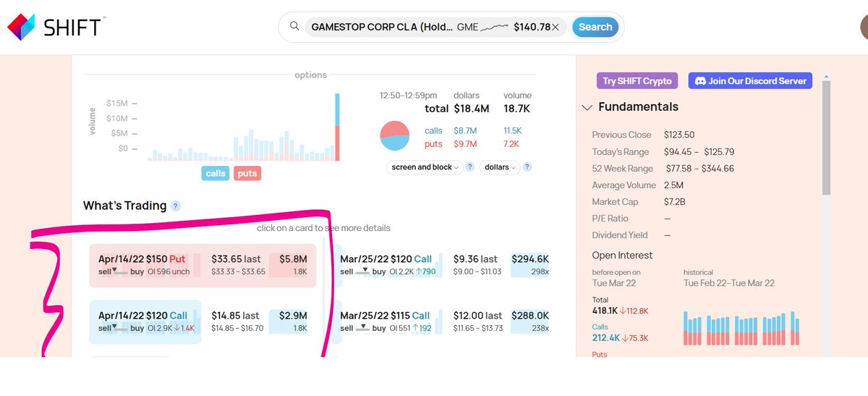Viewport: 868px width, 396px height.
Task: Click the $5.8M value on Put card
Action: [293, 258]
